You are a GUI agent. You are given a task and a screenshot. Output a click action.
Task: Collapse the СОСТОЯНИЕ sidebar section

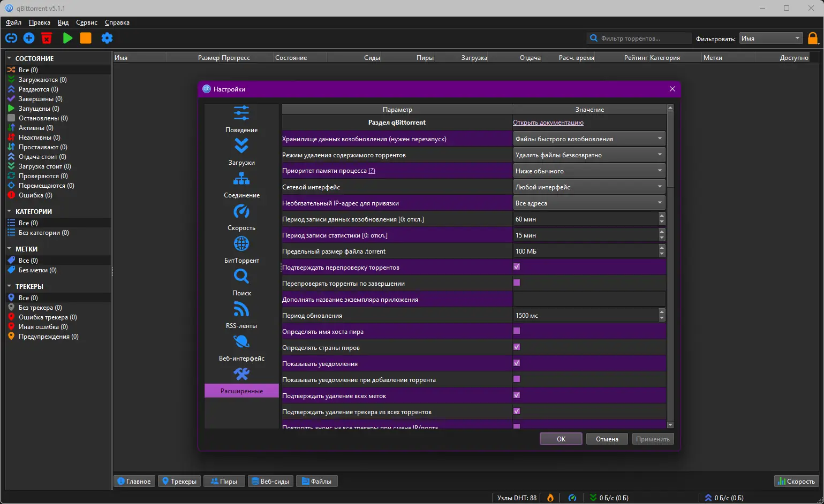tap(9, 58)
